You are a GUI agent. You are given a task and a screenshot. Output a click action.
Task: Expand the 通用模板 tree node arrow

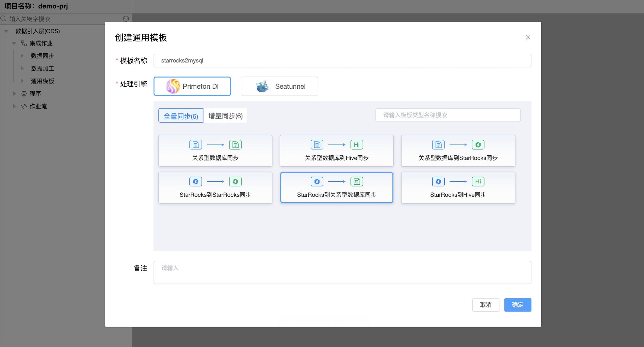[x=22, y=81]
